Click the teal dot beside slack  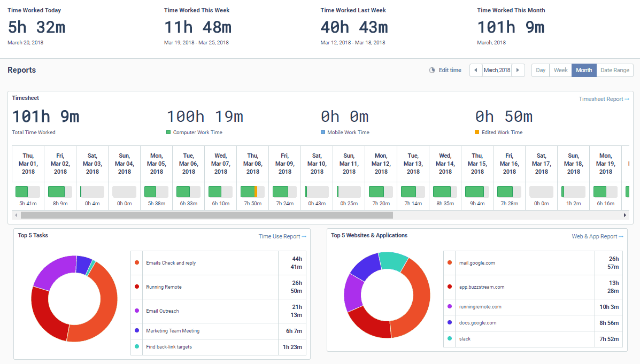click(450, 339)
